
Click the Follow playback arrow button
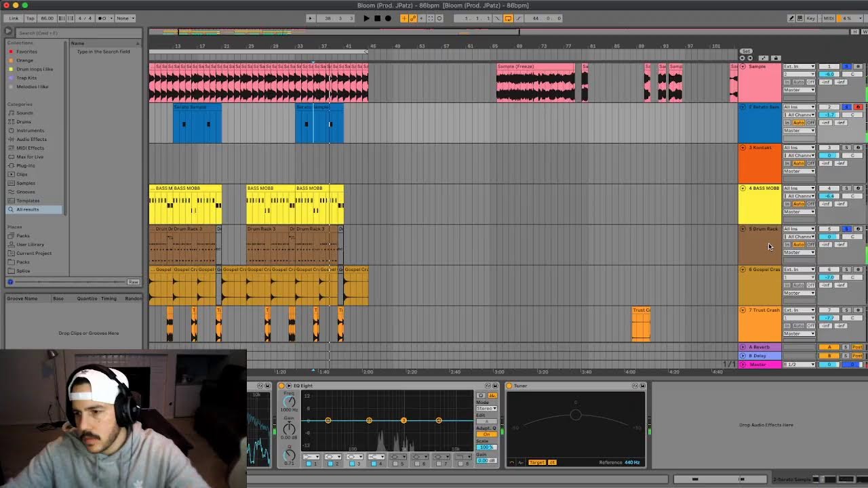pos(310,18)
